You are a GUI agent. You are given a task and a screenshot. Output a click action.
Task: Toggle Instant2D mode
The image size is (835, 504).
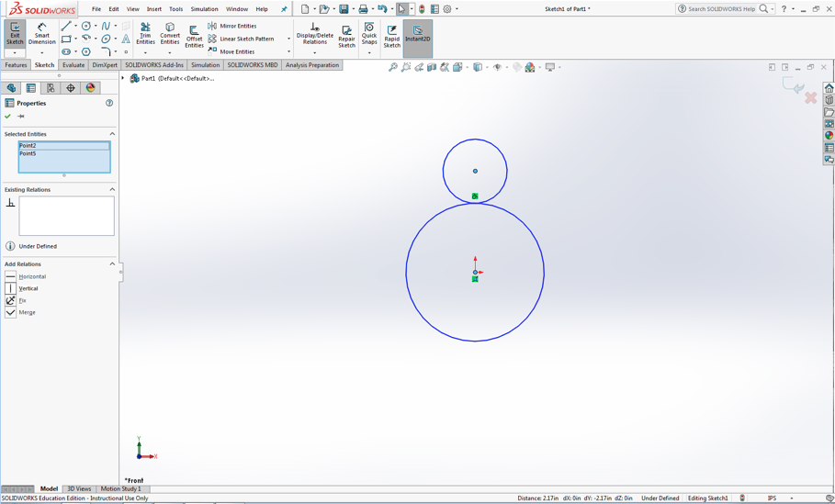(417, 39)
